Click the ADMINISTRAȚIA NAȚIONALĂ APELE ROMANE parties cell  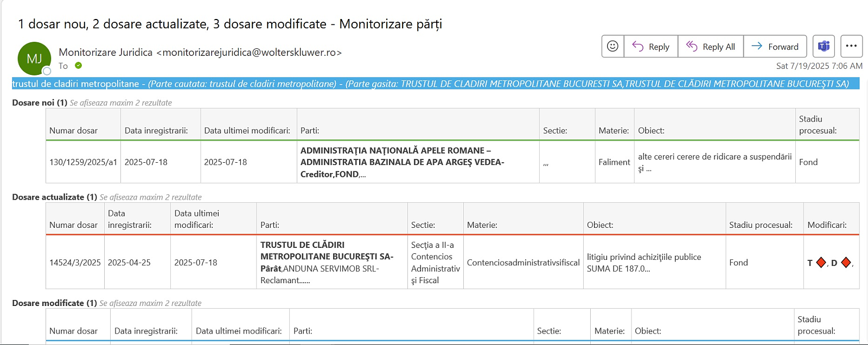pos(418,162)
